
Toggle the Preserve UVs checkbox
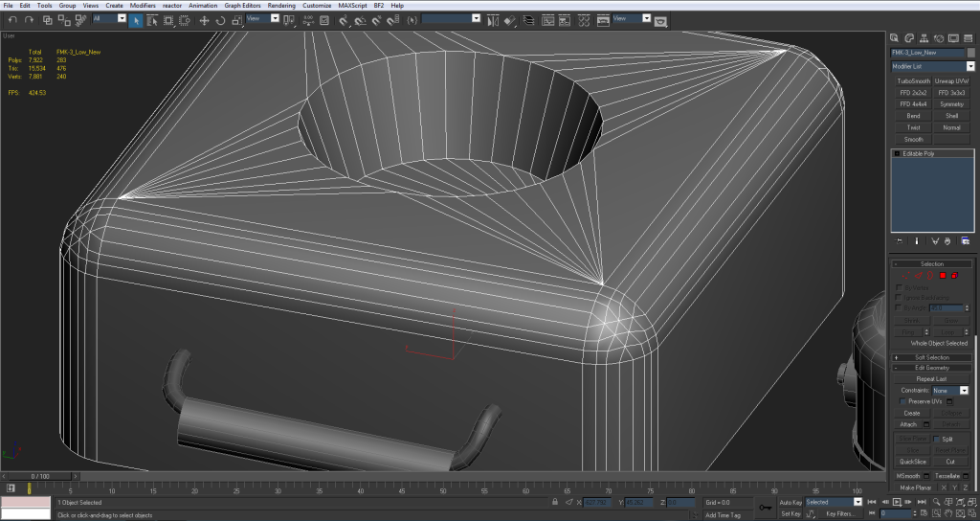click(901, 401)
